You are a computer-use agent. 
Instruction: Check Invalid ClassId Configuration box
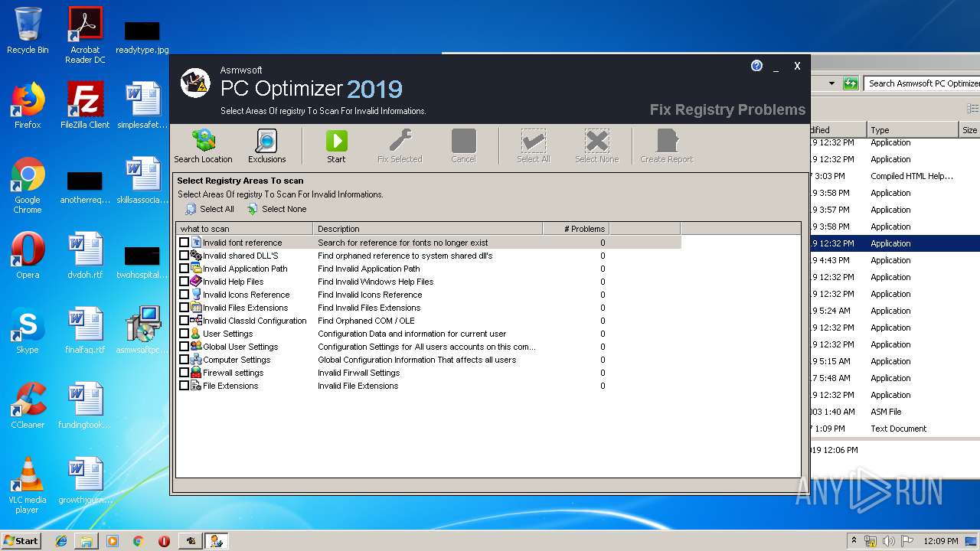pyautogui.click(x=184, y=321)
